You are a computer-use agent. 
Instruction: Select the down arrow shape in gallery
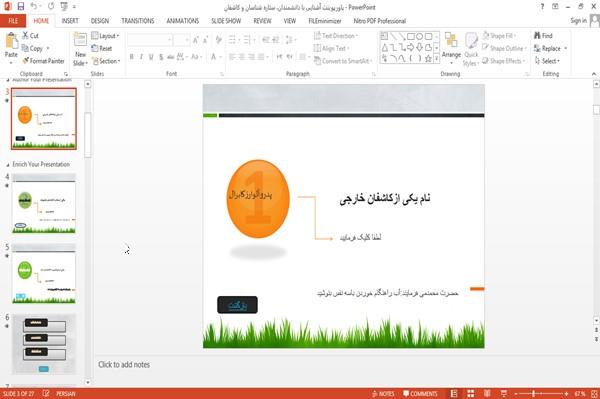click(420, 47)
